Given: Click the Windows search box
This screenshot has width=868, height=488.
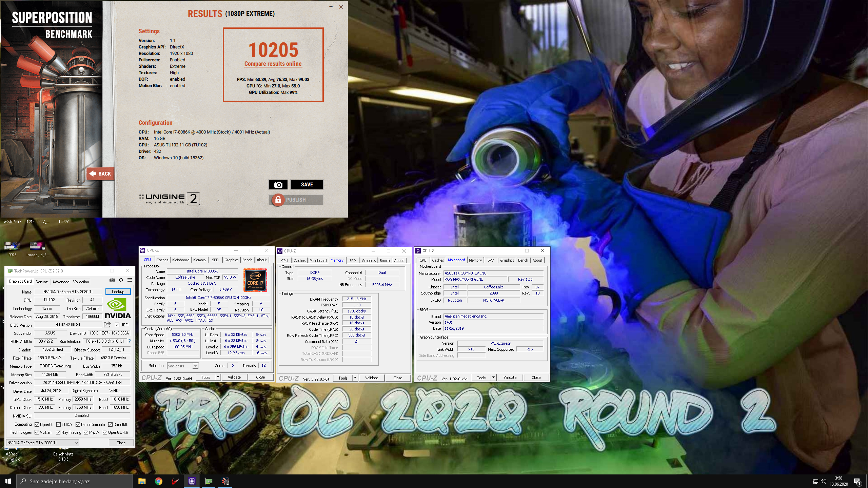Looking at the screenshot, I should point(75,481).
